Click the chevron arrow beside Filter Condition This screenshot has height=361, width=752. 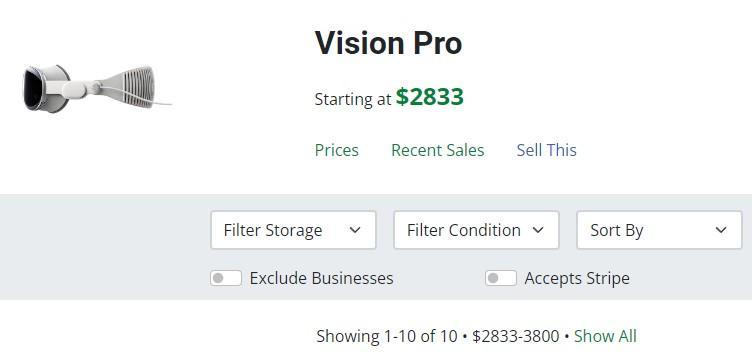(538, 230)
